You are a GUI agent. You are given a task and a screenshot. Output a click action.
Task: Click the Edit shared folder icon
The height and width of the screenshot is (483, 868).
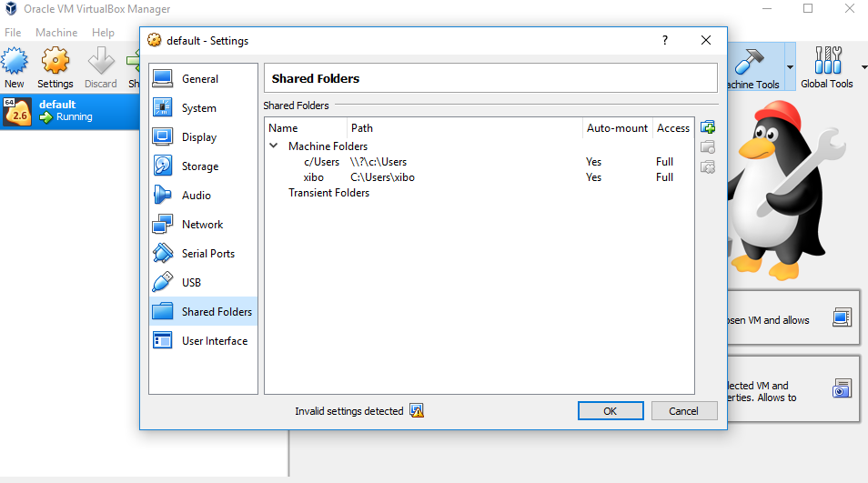tap(708, 147)
